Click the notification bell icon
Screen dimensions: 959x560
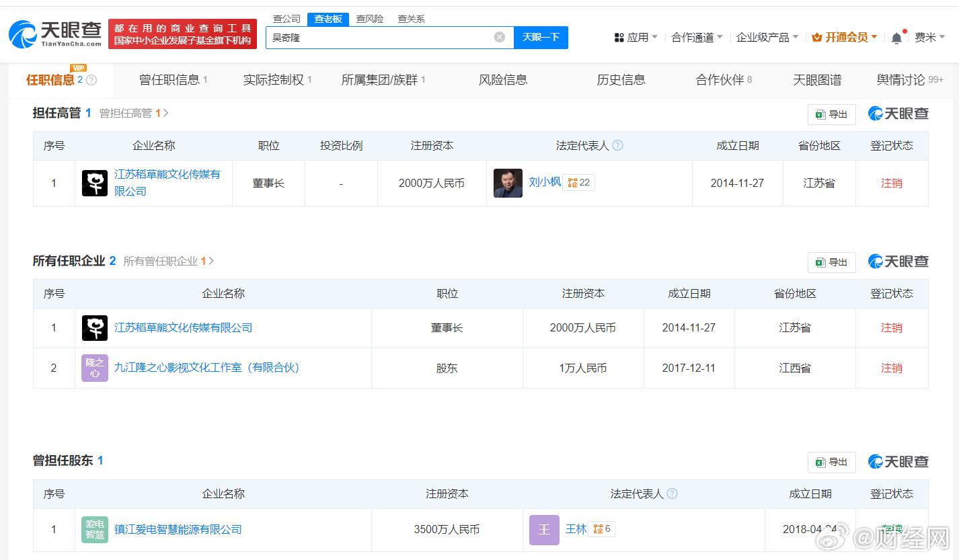[x=896, y=38]
